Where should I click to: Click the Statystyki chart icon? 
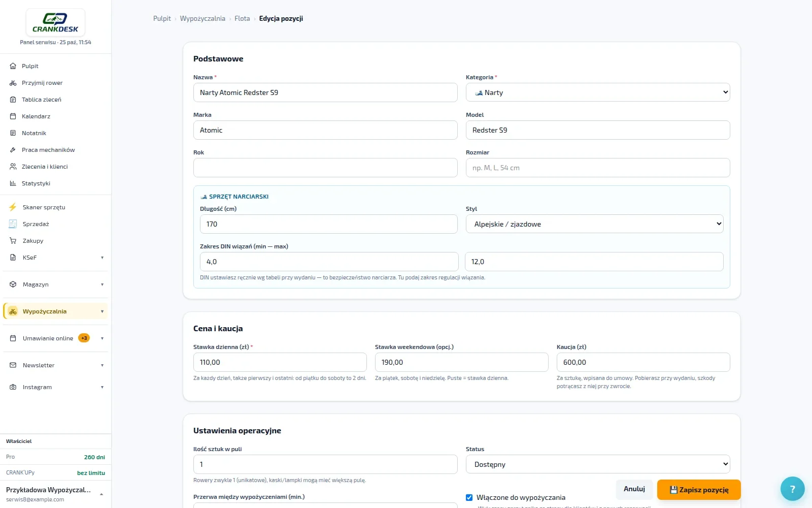click(x=13, y=183)
